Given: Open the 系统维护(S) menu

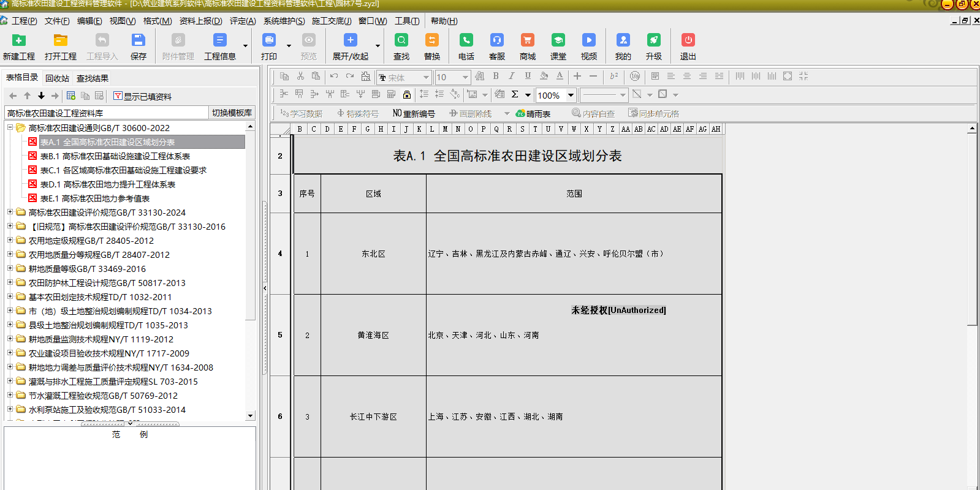Looking at the screenshot, I should point(284,21).
